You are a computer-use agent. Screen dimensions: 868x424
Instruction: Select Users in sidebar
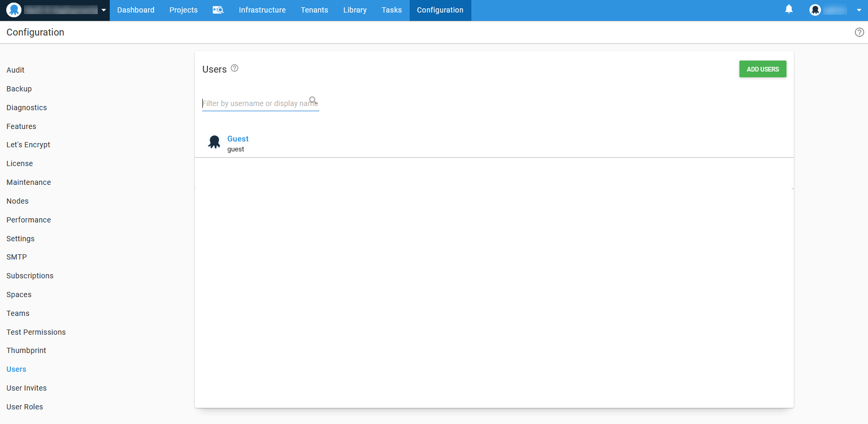16,369
